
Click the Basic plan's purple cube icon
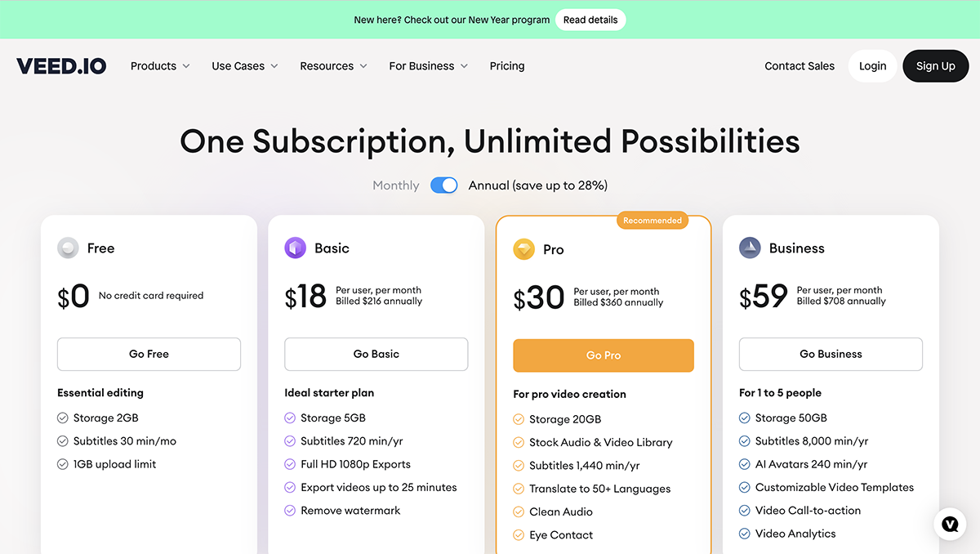(295, 248)
